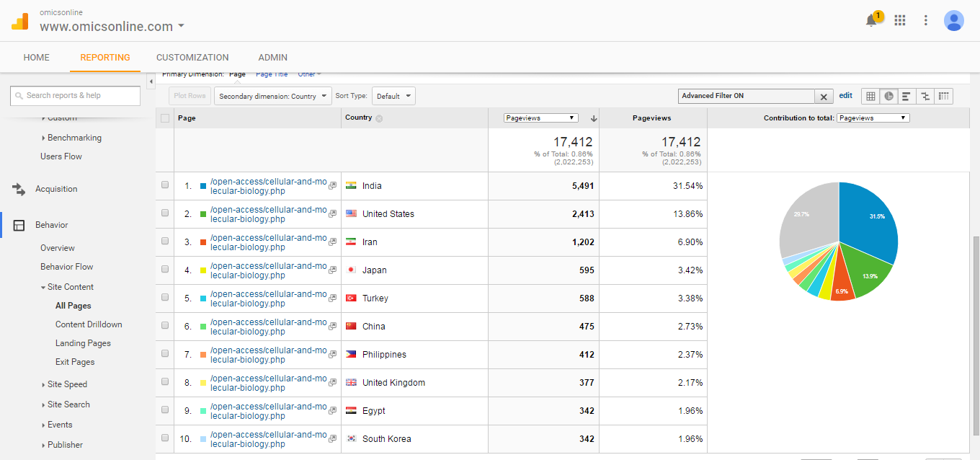Toggle the select-all rows checkbox
Screen dimensions: 980x460
point(165,118)
